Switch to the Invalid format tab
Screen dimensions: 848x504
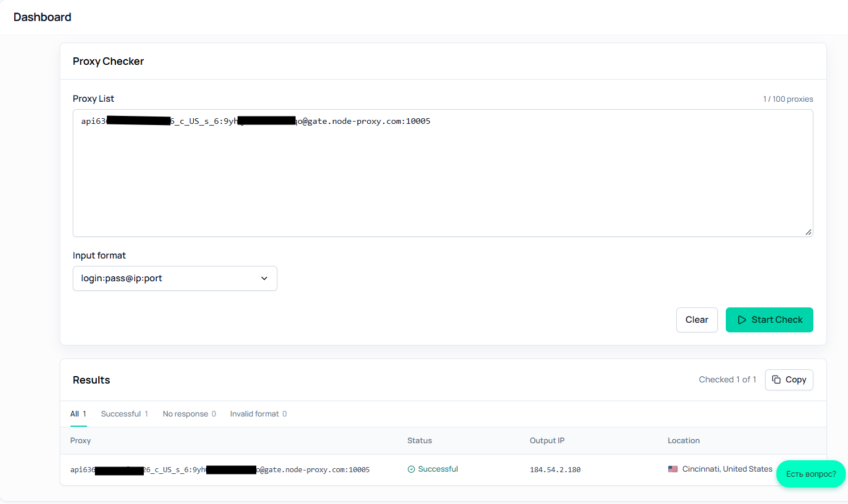[x=259, y=414]
